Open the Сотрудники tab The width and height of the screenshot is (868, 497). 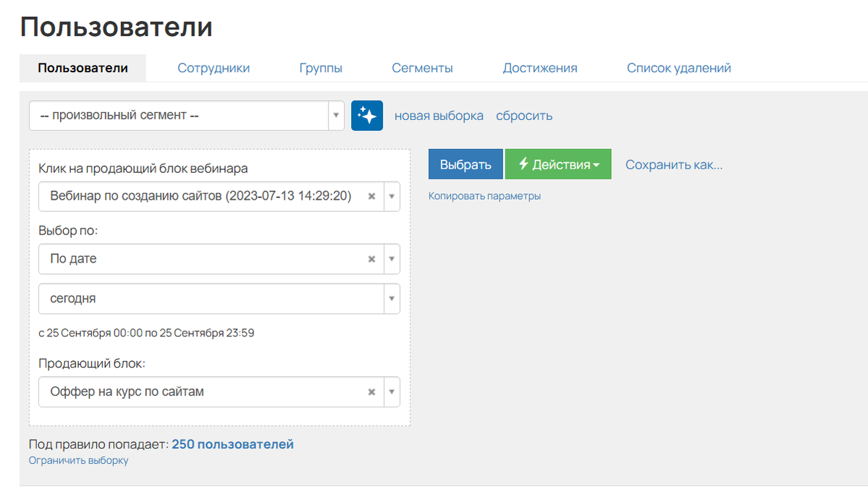(214, 68)
